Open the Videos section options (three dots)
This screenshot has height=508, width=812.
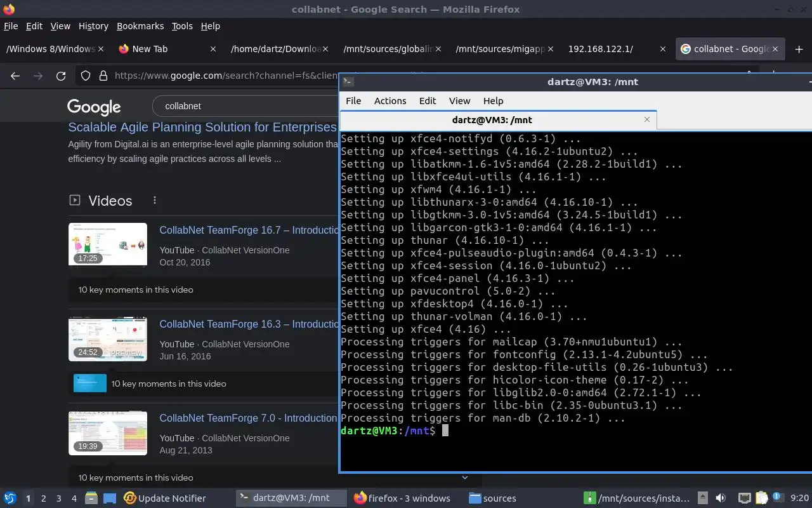click(154, 200)
